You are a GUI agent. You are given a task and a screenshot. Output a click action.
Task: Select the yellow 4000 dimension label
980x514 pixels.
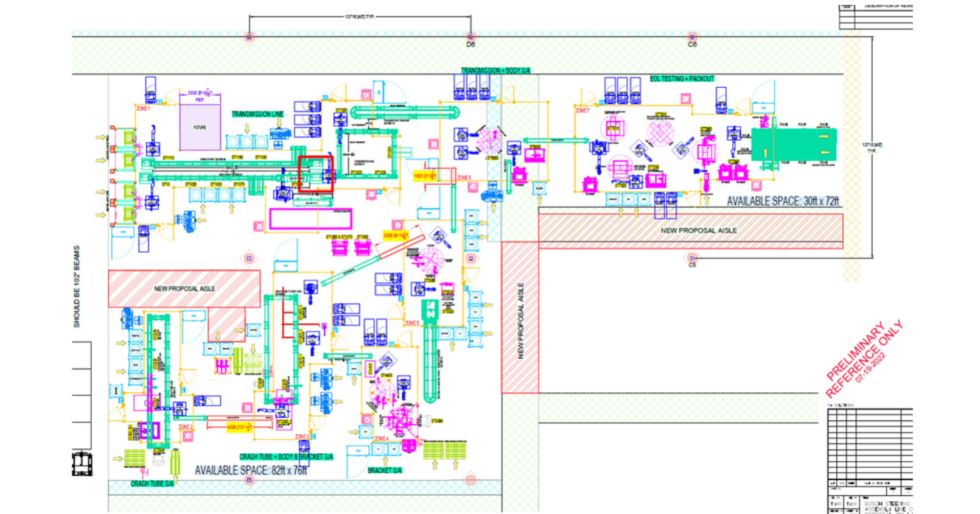239,428
